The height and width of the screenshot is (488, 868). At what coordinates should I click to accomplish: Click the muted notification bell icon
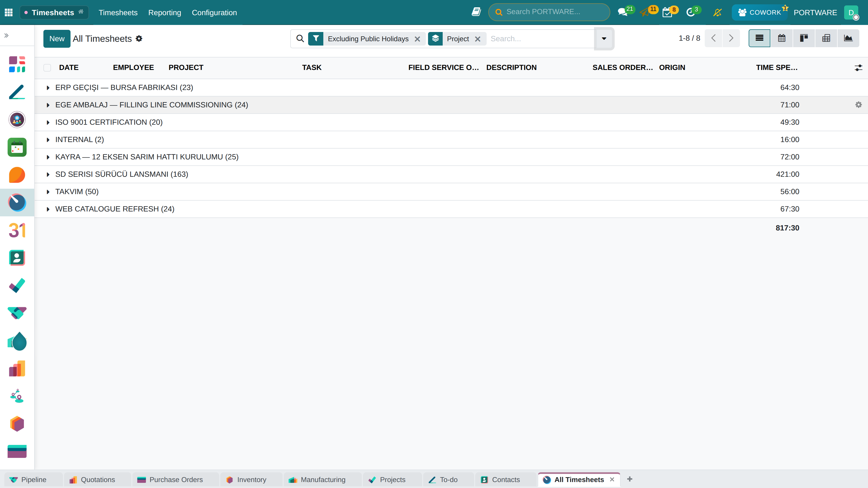click(x=717, y=12)
